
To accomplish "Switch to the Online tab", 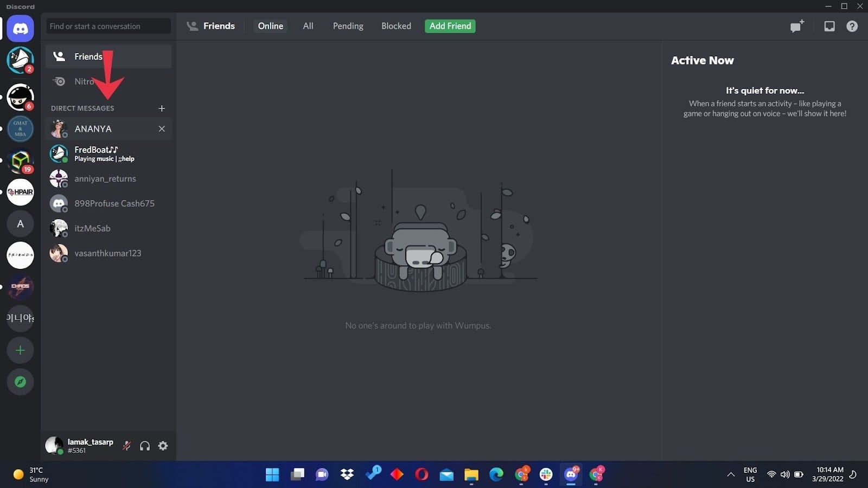I will click(270, 26).
